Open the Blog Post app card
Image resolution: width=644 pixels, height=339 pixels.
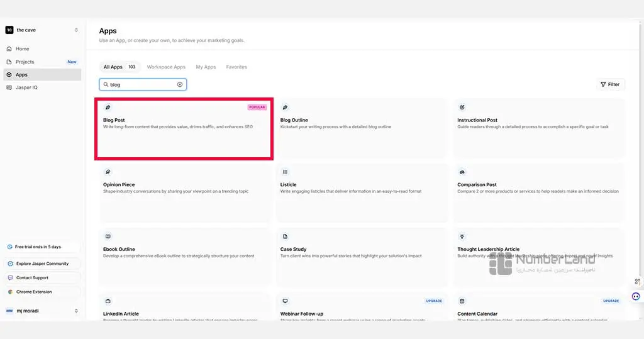pos(184,129)
